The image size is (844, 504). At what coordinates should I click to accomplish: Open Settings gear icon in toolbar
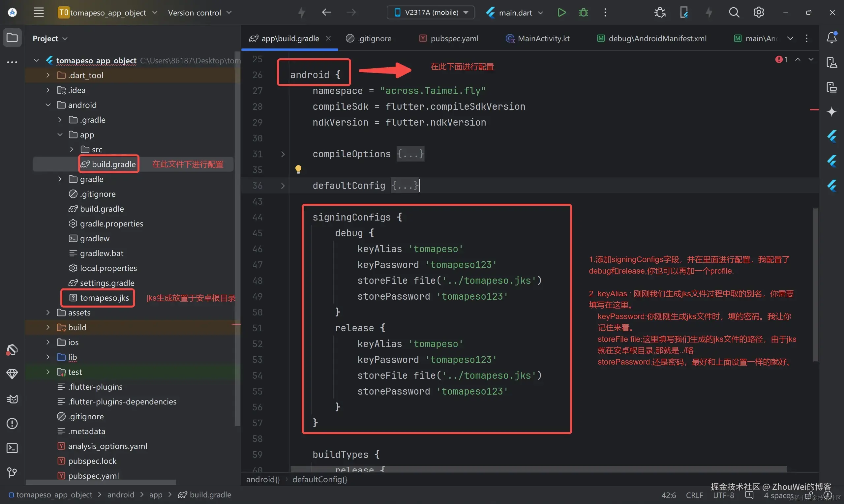(758, 13)
